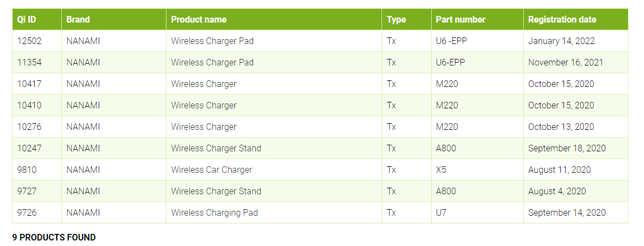Image resolution: width=644 pixels, height=246 pixels.
Task: Click the 9 PRODUCTS FOUND text
Action: [54, 237]
